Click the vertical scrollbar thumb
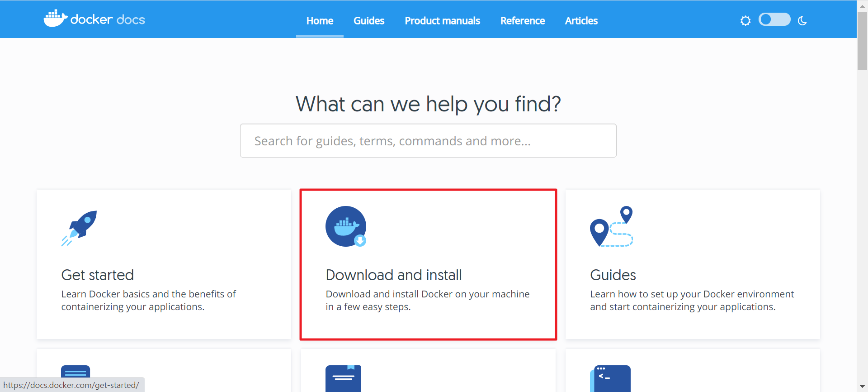 point(862,41)
